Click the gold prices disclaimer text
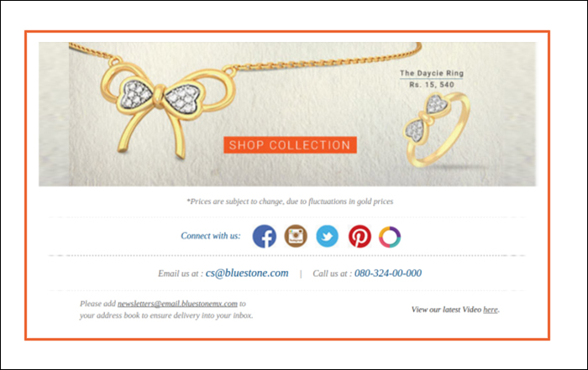This screenshot has width=588, height=370. [x=290, y=201]
